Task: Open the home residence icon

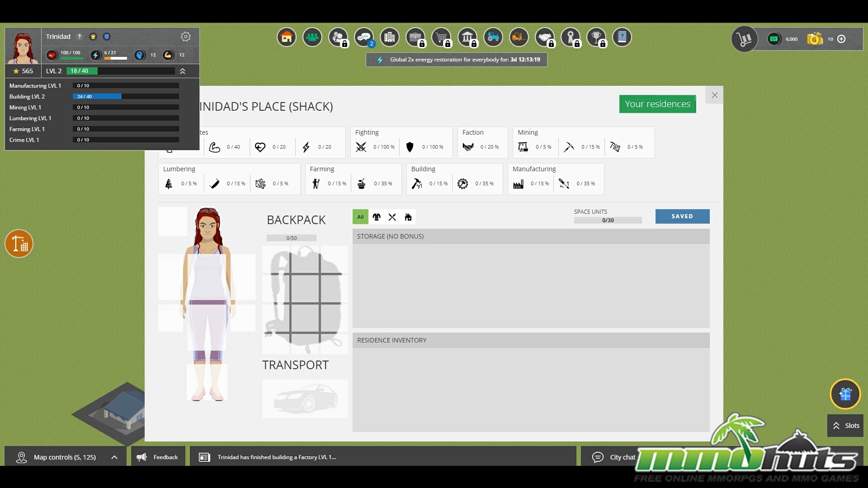Action: tap(287, 38)
